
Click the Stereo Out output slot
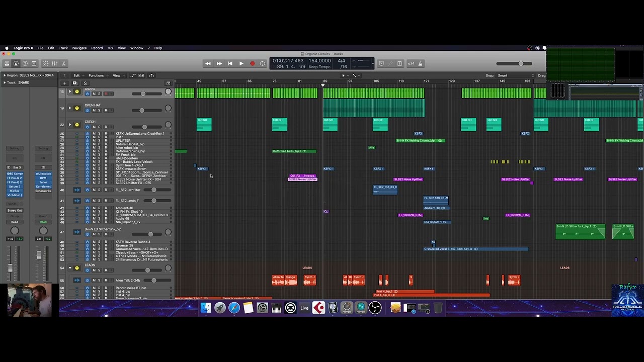pos(15,210)
